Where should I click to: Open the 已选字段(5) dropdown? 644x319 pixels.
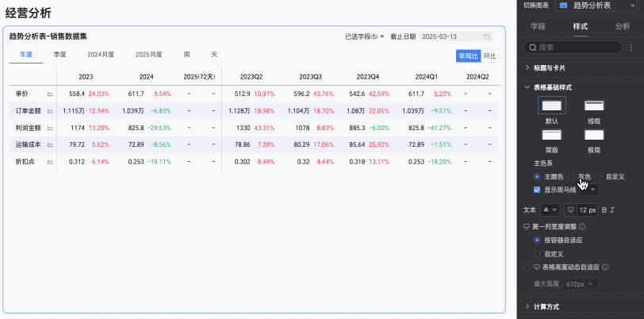[365, 37]
